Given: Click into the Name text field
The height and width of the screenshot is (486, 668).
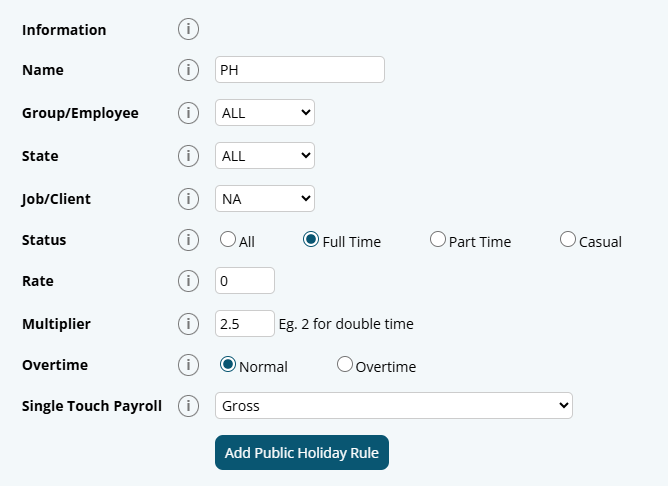Looking at the screenshot, I should click(300, 70).
